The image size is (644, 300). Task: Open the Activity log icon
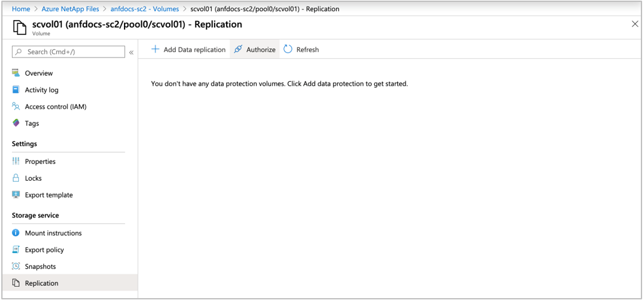[x=16, y=89]
